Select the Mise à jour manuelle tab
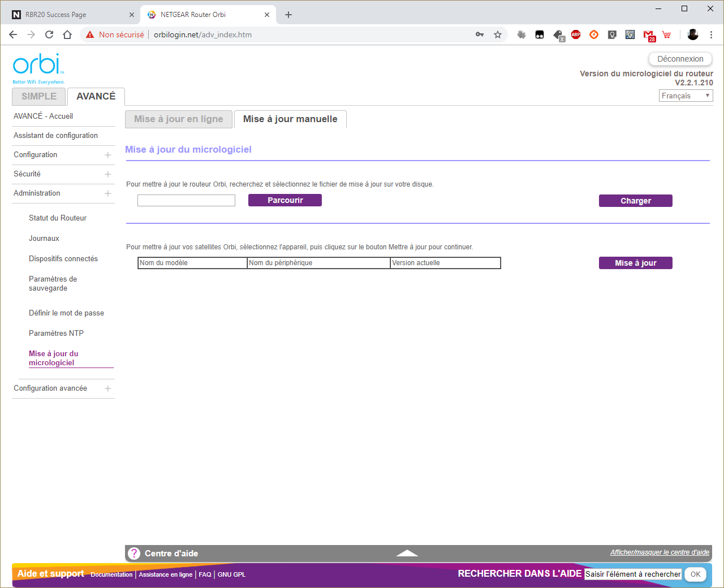This screenshot has width=724, height=588. click(x=290, y=119)
